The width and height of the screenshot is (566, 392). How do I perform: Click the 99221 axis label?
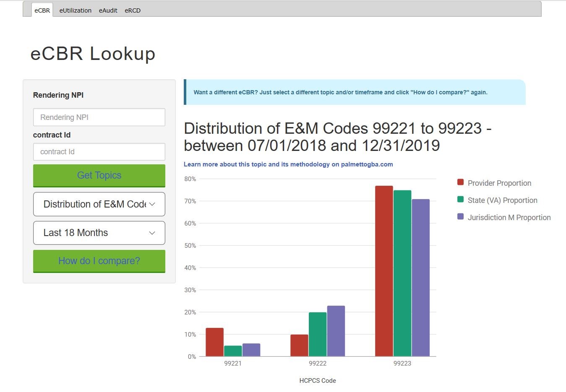point(233,363)
